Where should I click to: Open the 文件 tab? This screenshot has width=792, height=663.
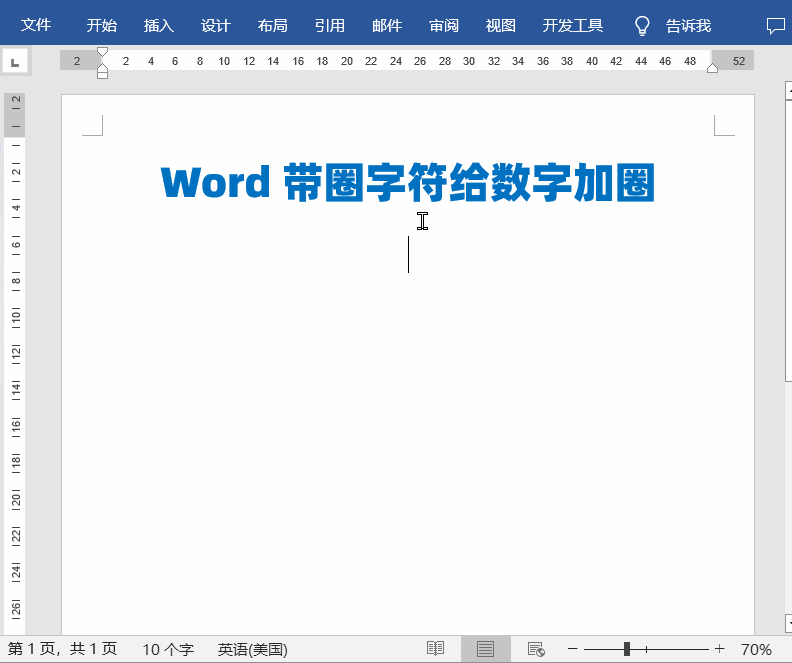pyautogui.click(x=36, y=25)
